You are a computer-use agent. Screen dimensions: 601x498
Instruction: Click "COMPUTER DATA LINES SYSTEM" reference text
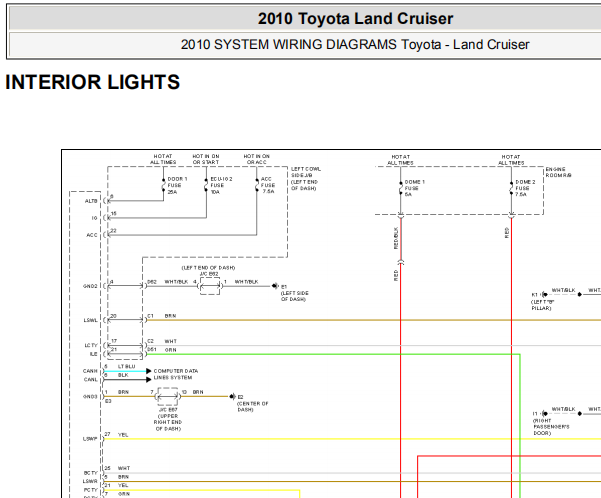pos(176,374)
